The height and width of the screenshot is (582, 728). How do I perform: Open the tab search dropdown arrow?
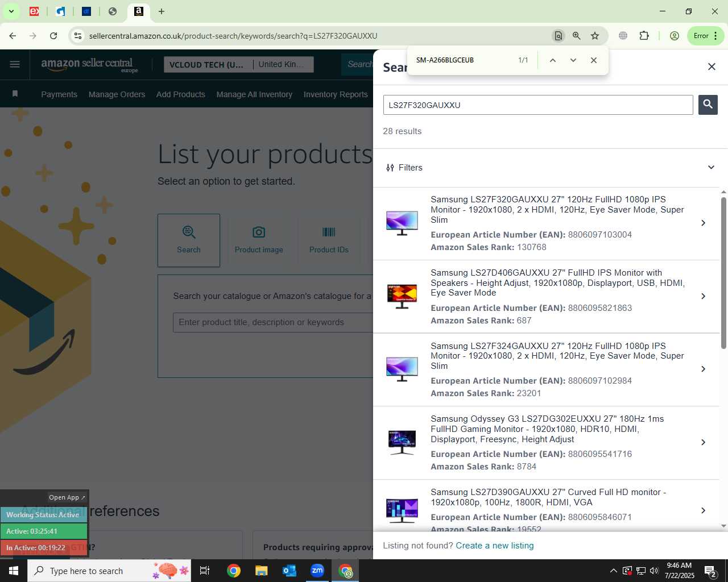[x=11, y=11]
